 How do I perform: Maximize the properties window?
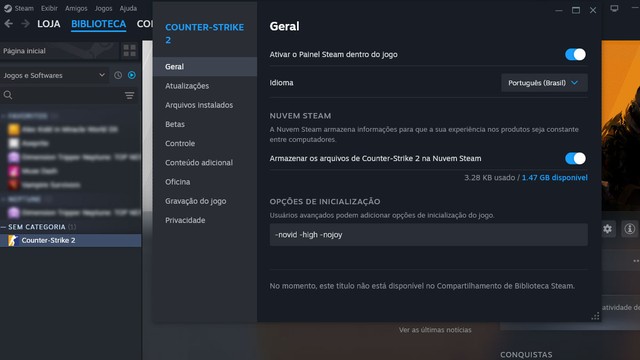click(576, 10)
